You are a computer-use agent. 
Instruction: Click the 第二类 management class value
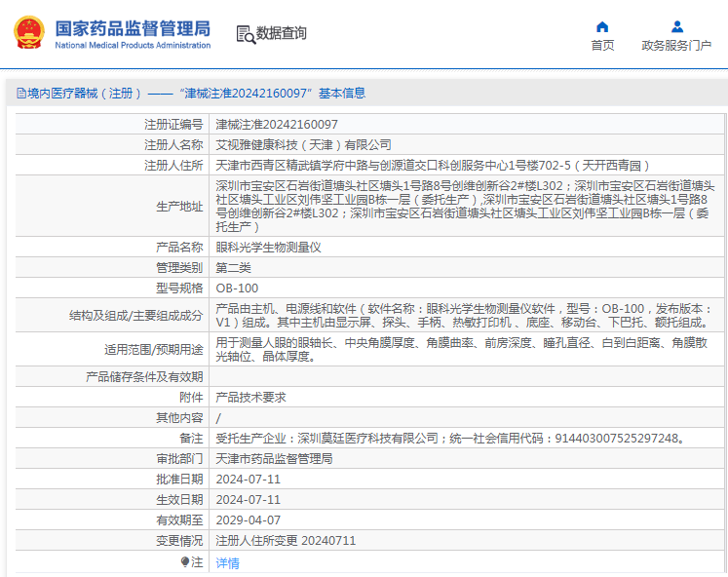coord(234,267)
